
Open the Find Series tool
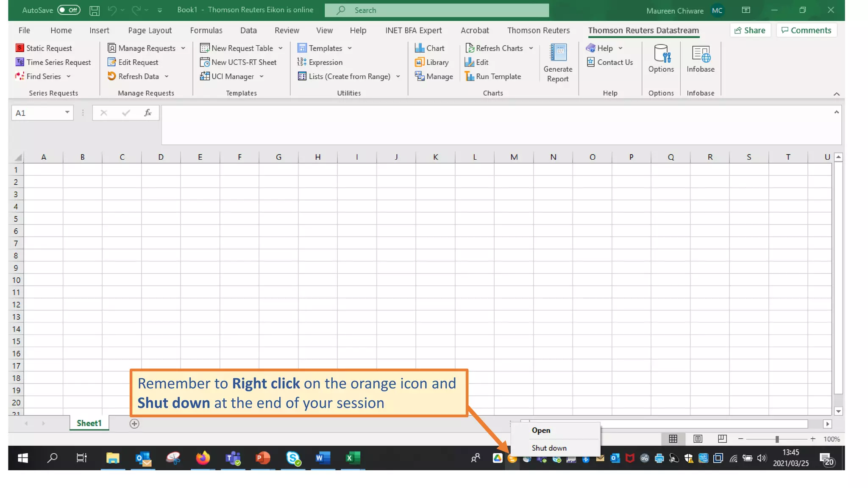[x=42, y=76]
